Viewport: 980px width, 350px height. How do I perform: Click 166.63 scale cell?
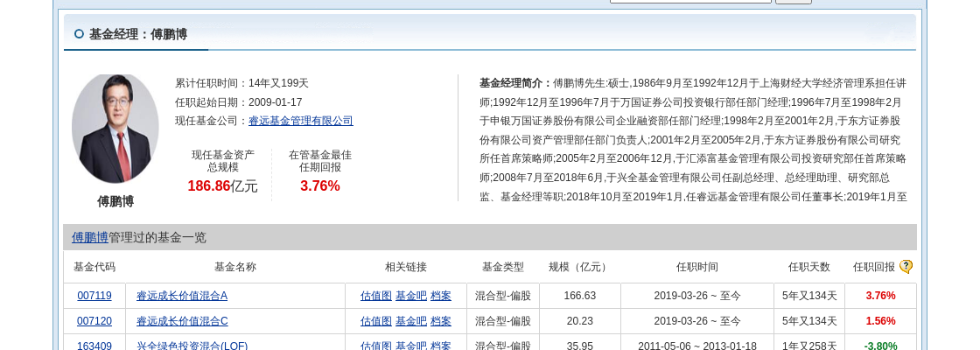[x=579, y=296]
